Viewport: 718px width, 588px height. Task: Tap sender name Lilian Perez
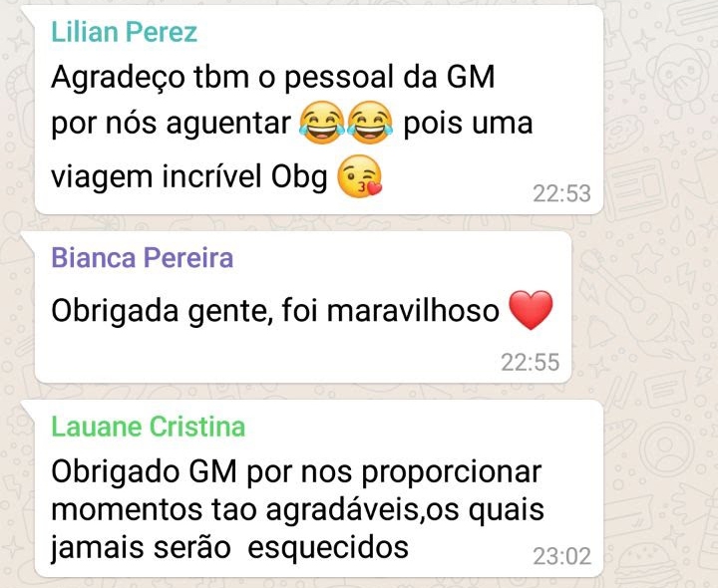(x=124, y=32)
